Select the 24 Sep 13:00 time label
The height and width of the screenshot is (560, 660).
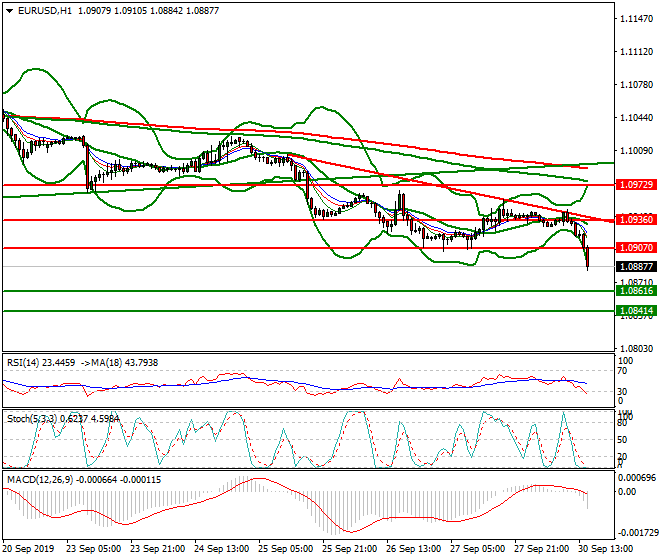(221, 549)
